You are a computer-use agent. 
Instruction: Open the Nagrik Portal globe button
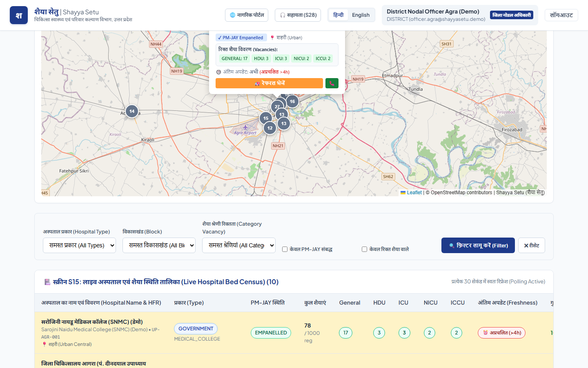[247, 15]
